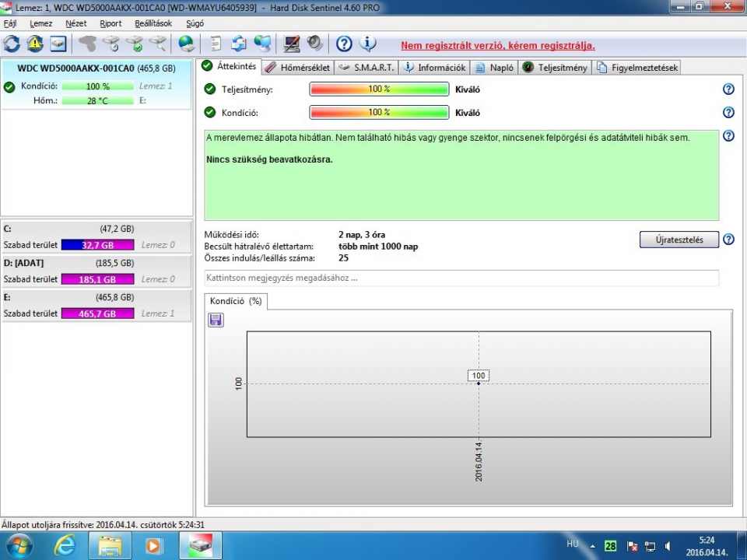Click the globe with disk toolbar icon
The image size is (747, 560).
186,44
